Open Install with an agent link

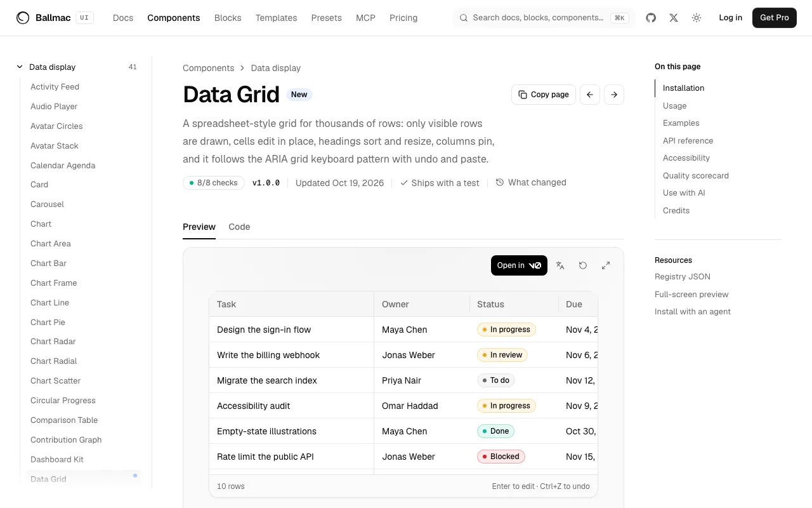(693, 311)
